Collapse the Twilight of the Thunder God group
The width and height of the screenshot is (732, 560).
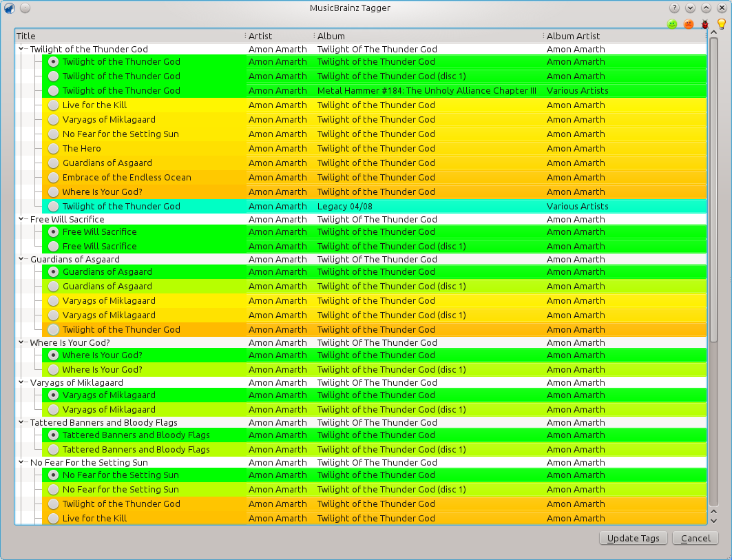click(21, 49)
